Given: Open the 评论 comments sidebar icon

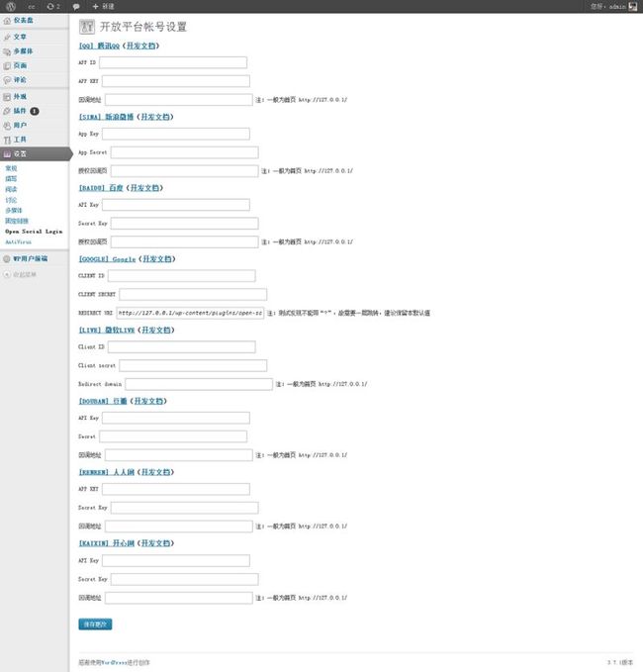Looking at the screenshot, I should (7, 80).
